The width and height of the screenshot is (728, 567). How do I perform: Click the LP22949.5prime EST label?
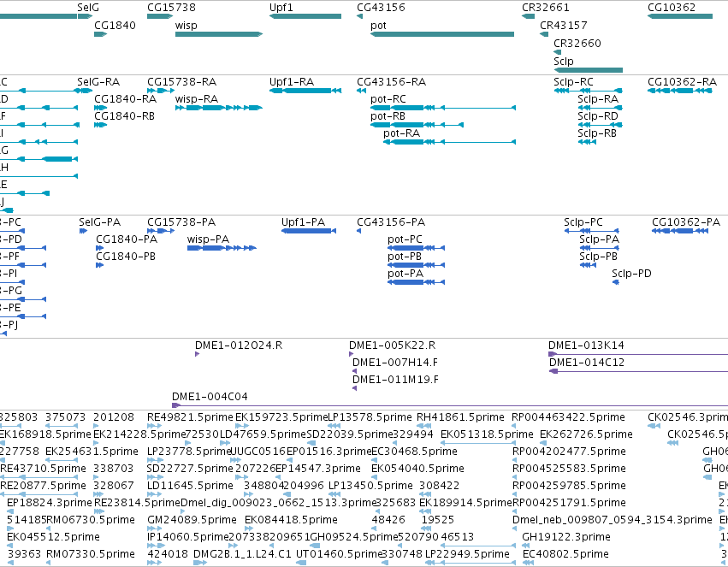click(468, 554)
